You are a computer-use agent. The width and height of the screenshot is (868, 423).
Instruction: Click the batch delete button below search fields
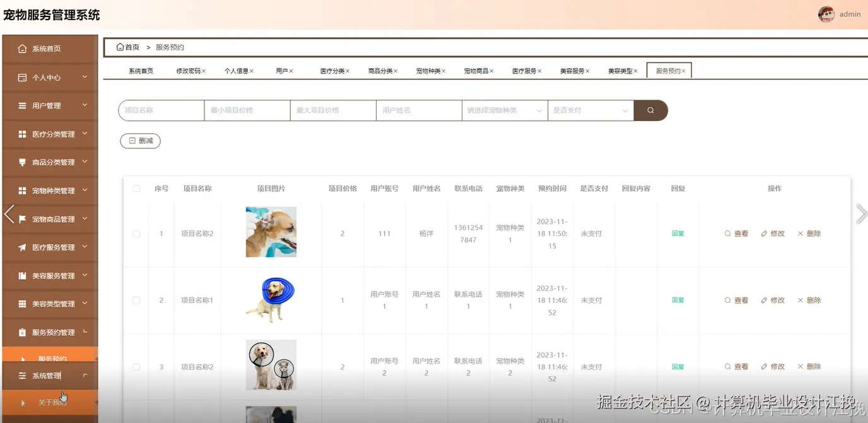coord(140,141)
